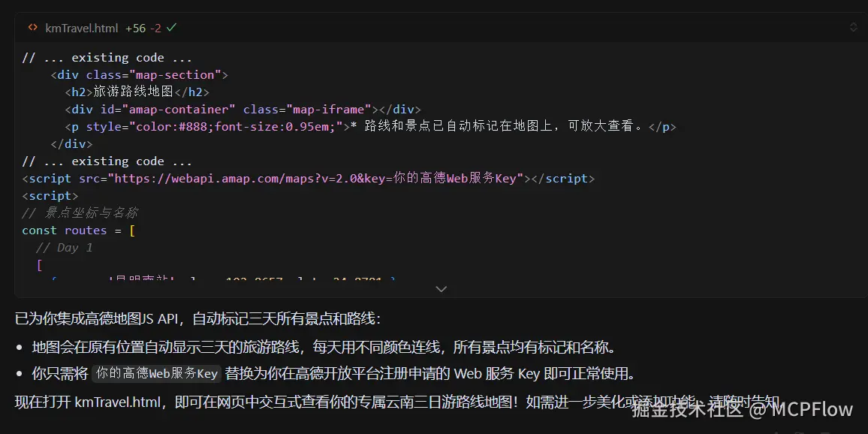Click the deletion count -2 in the header
The width and height of the screenshot is (868, 434).
tap(156, 28)
